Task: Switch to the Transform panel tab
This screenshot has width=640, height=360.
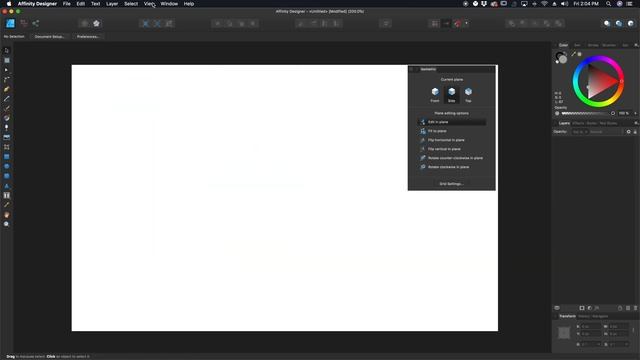Action: (567, 316)
